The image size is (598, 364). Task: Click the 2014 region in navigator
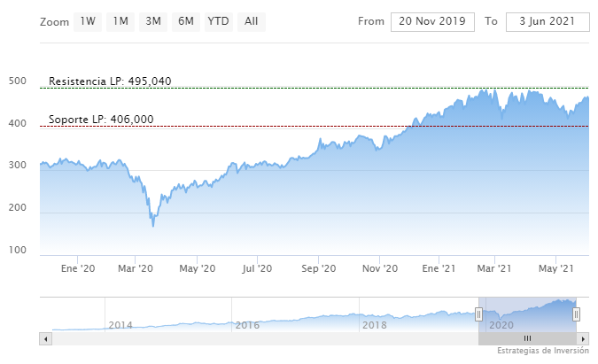coord(120,325)
